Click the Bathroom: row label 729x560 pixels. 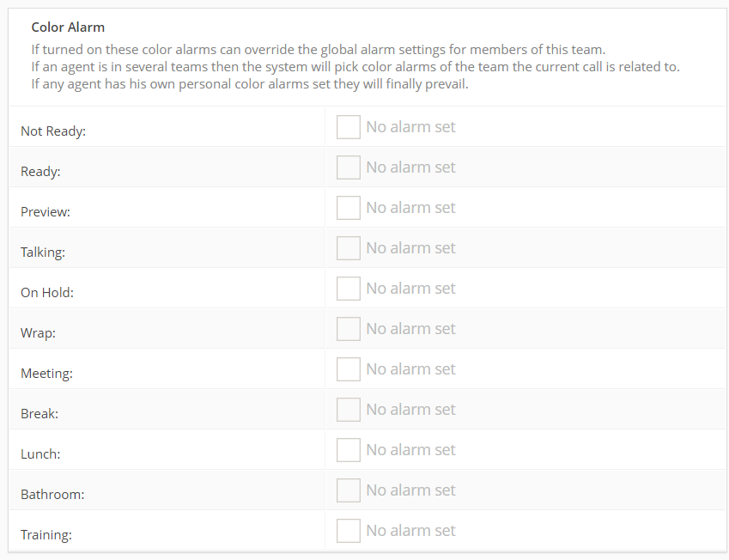[x=52, y=494]
